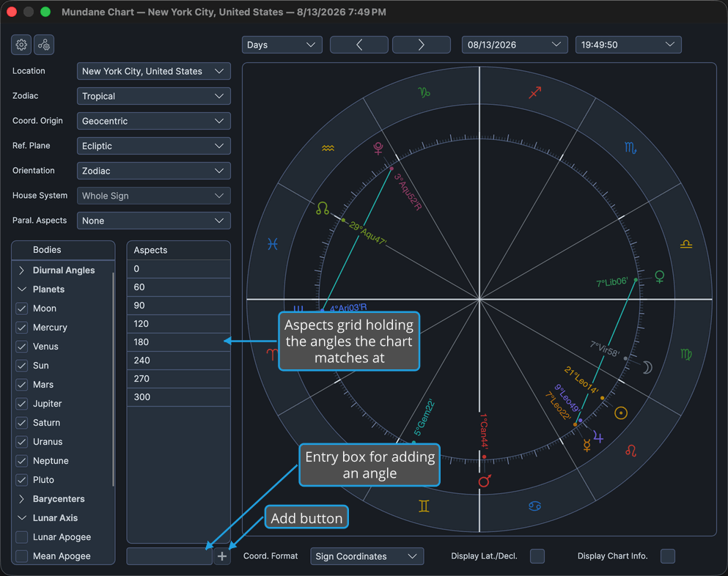Viewport: 728px width, 576px height.
Task: Toggle the Venus body checkbox
Action: 22,346
